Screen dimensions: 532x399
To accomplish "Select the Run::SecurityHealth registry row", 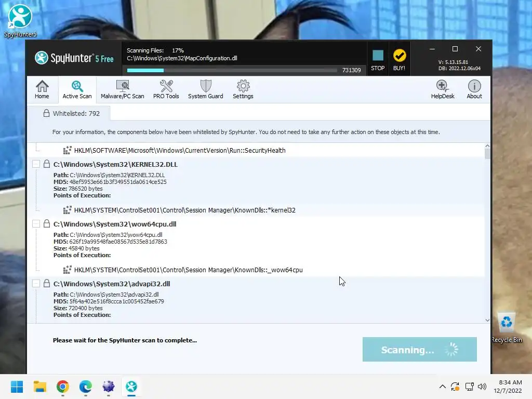I will click(x=180, y=150).
